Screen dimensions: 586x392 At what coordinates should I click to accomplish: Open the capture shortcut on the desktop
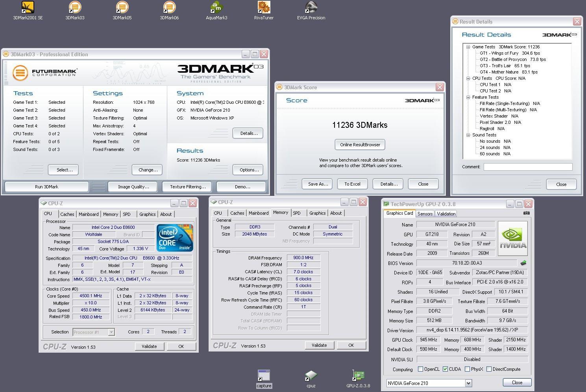(264, 379)
